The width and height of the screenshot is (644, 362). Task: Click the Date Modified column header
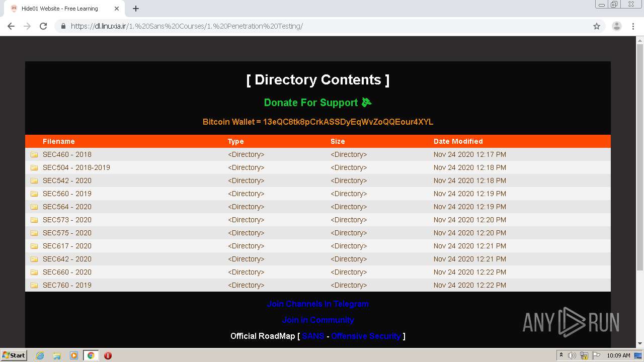click(x=458, y=141)
